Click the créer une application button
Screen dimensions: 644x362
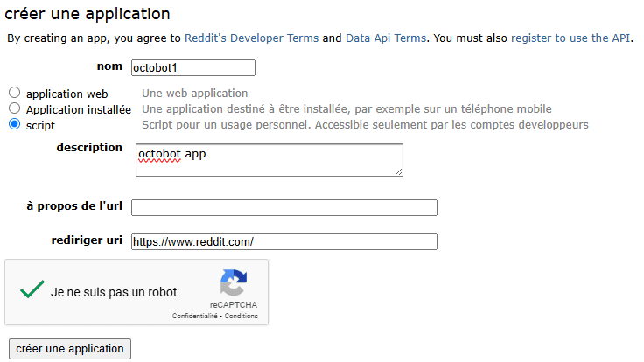pos(70,349)
